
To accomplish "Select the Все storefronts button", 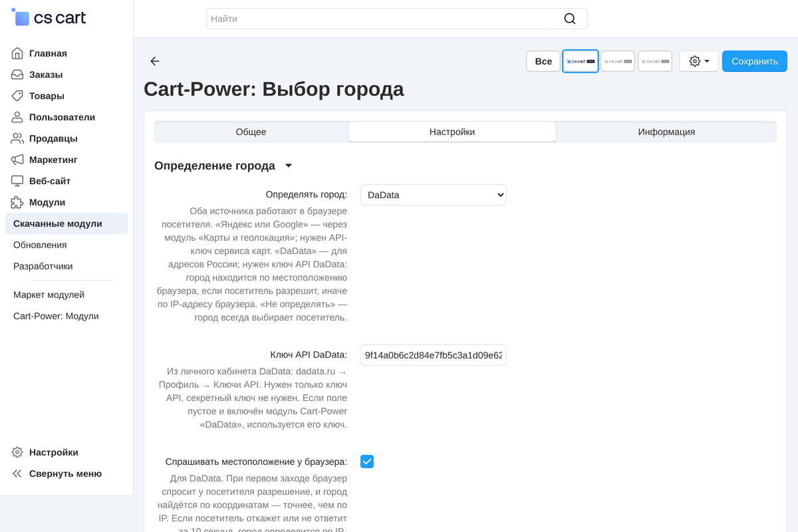I will [543, 61].
